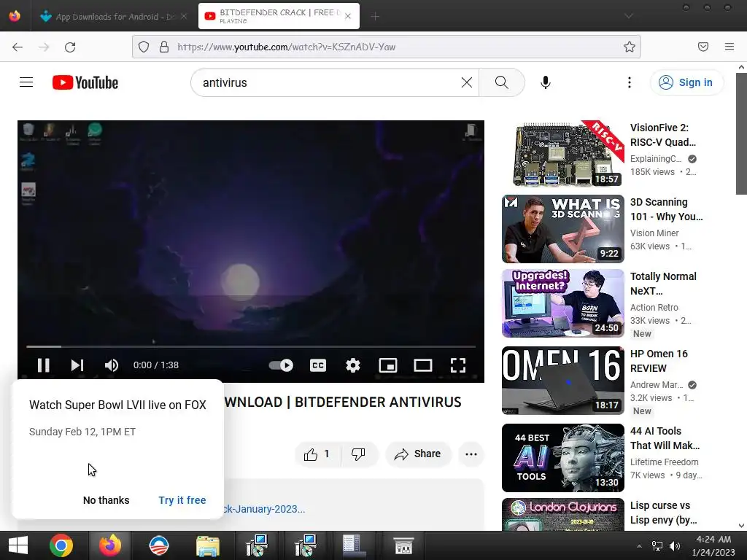The width and height of the screenshot is (747, 560).
Task: Share this video
Action: coord(417,454)
